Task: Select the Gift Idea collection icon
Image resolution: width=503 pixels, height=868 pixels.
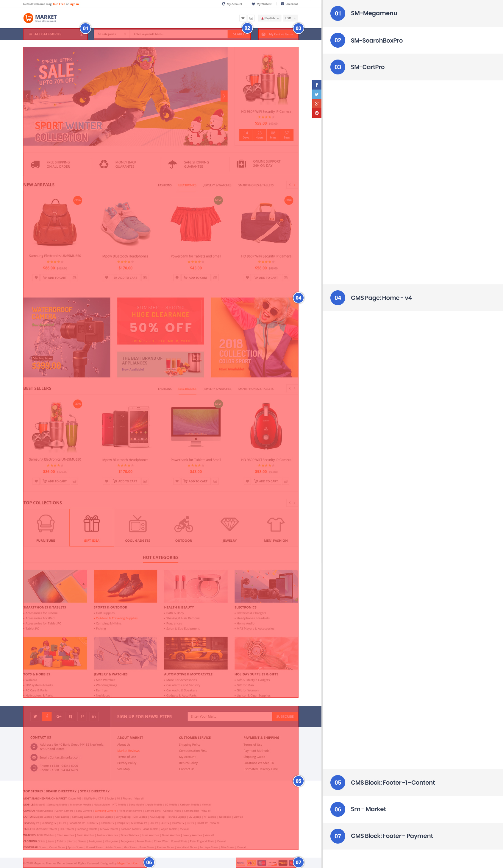Action: 92,527
